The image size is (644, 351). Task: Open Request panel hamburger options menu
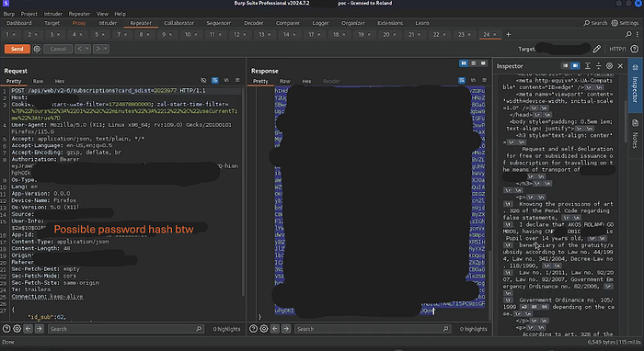pyautogui.click(x=237, y=80)
